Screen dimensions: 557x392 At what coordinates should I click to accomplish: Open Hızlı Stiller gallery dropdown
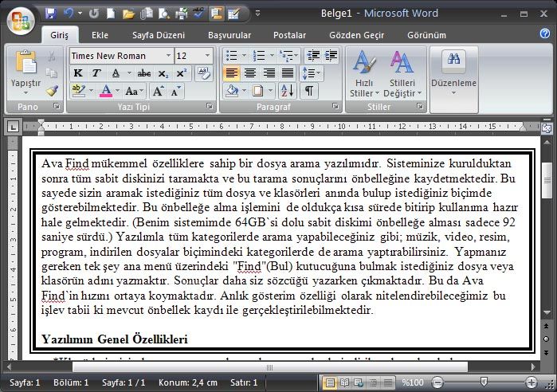[364, 74]
